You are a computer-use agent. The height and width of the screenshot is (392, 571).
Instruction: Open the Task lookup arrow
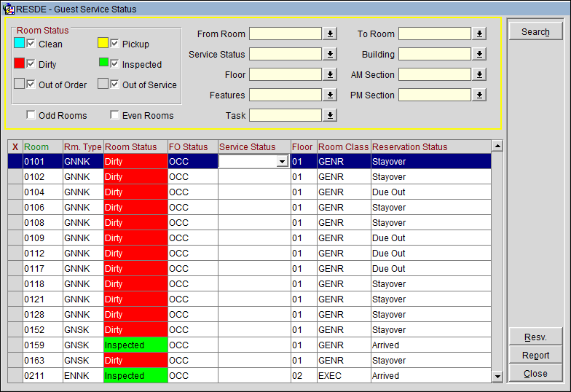coord(330,115)
